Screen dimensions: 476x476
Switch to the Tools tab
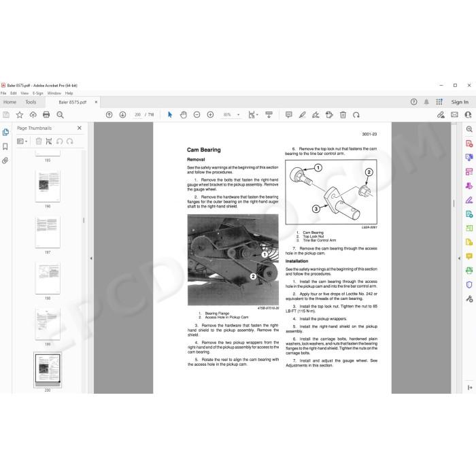coord(31,102)
